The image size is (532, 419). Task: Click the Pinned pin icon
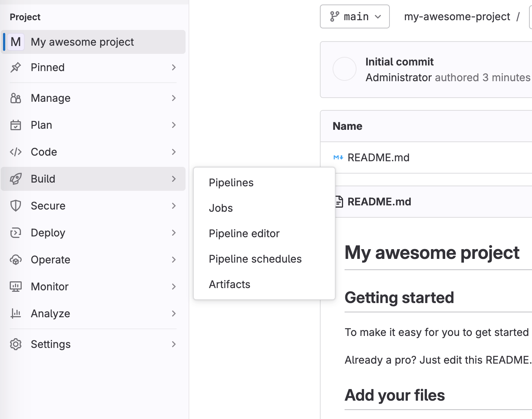pyautogui.click(x=16, y=67)
